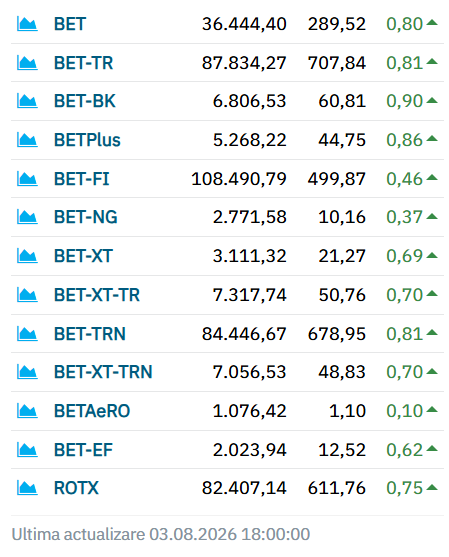The height and width of the screenshot is (557, 449).
Task: Open the chart icon for BETPlus
Action: click(x=27, y=140)
